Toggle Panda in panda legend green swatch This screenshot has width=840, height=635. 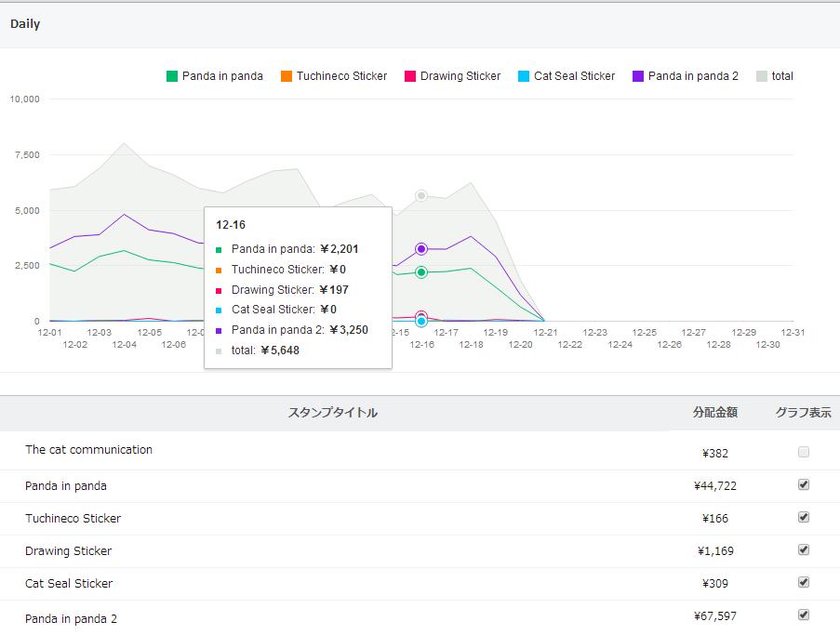[x=172, y=76]
